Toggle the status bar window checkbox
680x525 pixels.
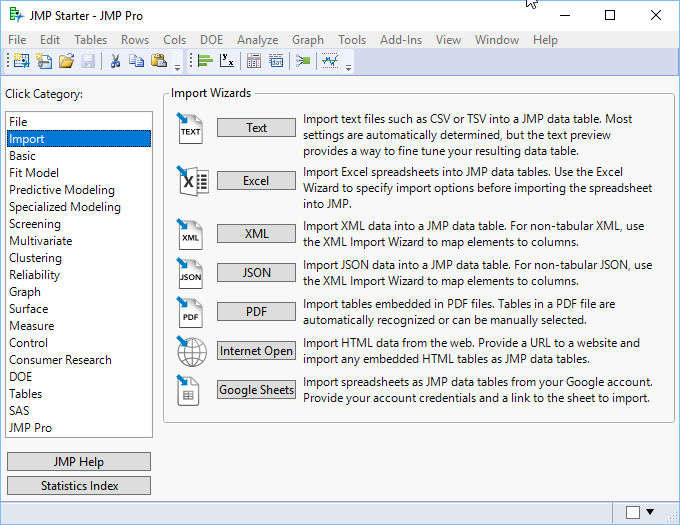point(633,513)
